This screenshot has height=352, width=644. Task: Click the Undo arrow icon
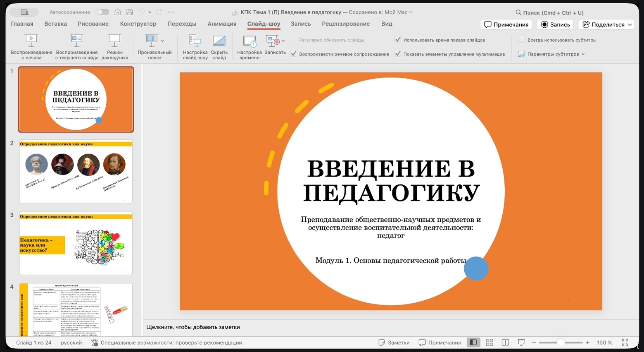pos(142,12)
